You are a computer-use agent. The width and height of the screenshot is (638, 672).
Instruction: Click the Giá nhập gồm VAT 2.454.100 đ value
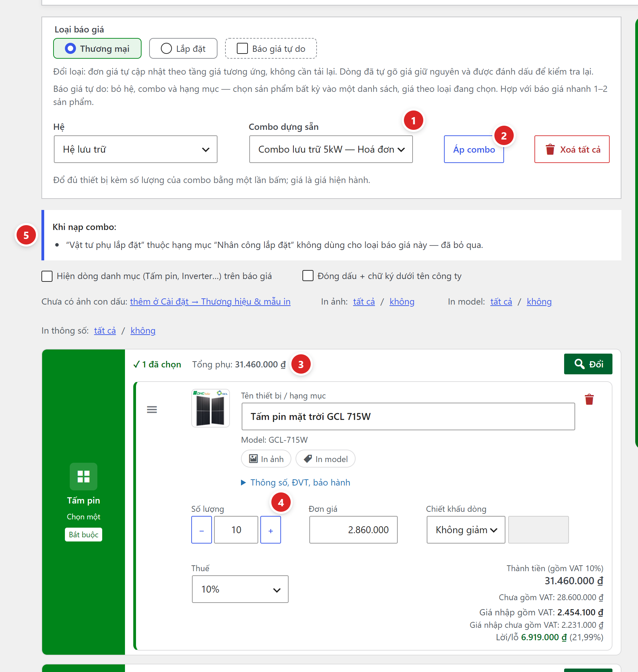(580, 612)
